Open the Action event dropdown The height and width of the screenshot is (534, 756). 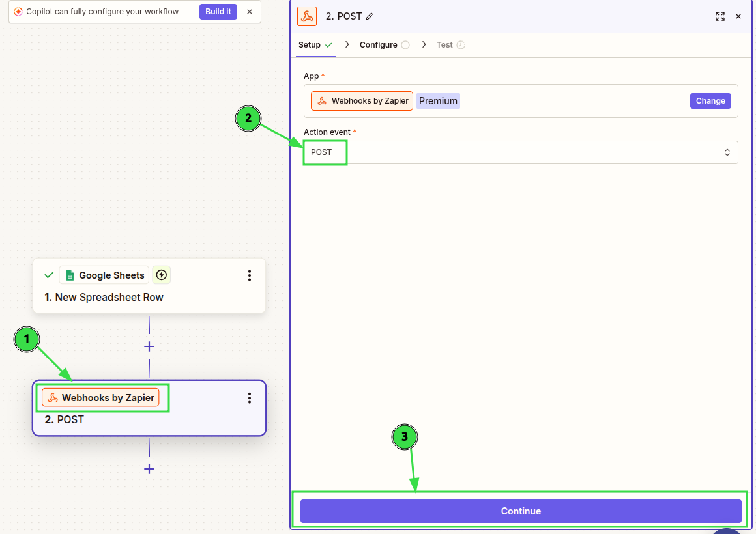click(x=520, y=152)
